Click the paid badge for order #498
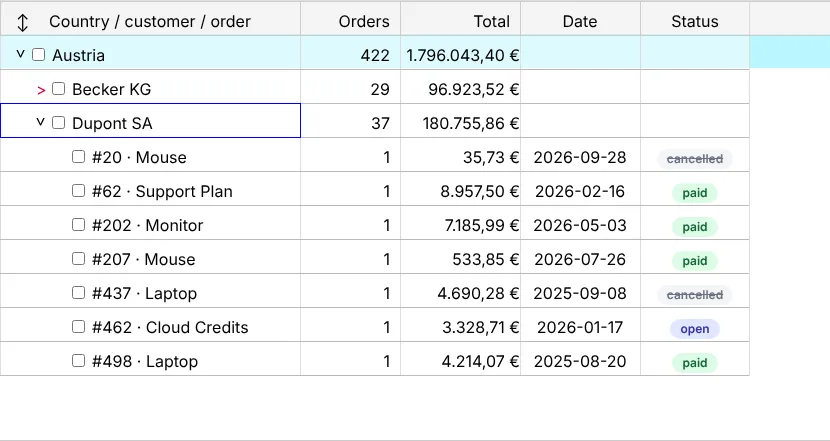This screenshot has width=830, height=441. click(x=694, y=363)
